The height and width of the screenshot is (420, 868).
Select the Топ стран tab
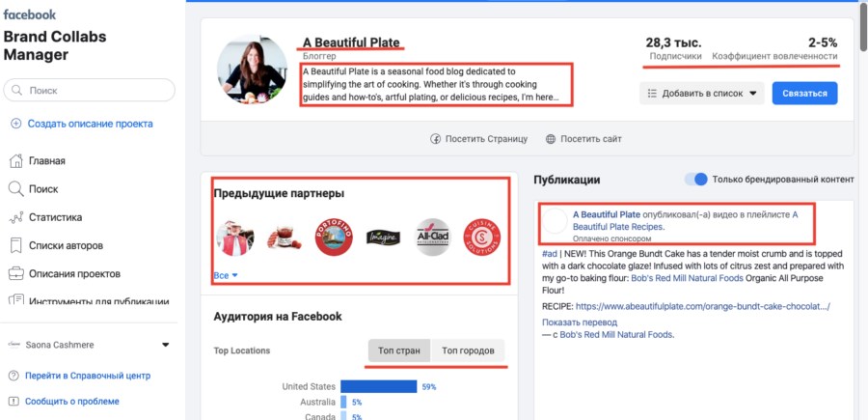pos(399,350)
